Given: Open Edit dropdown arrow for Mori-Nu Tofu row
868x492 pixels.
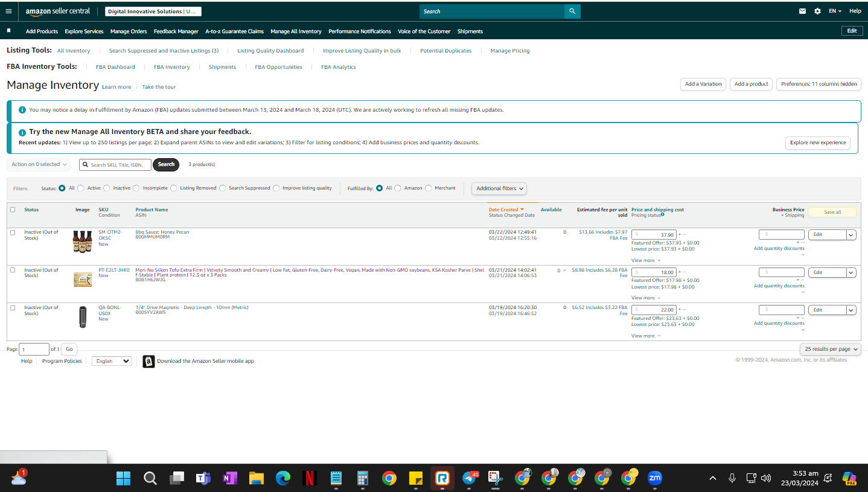Looking at the screenshot, I should point(851,272).
